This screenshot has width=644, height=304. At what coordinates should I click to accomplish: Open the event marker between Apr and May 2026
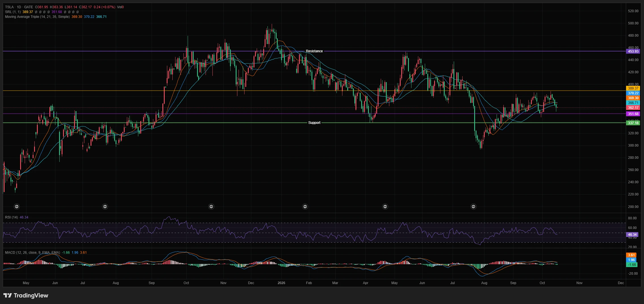(385, 207)
